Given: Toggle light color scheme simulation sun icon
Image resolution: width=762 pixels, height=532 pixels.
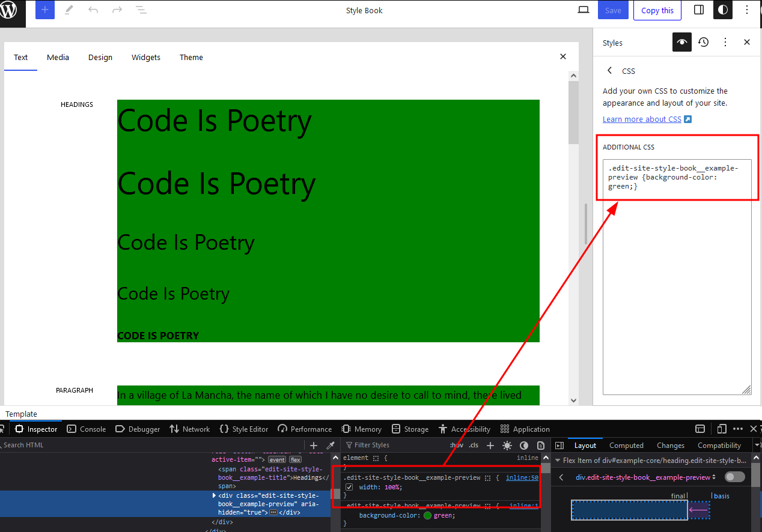Looking at the screenshot, I should [x=507, y=445].
